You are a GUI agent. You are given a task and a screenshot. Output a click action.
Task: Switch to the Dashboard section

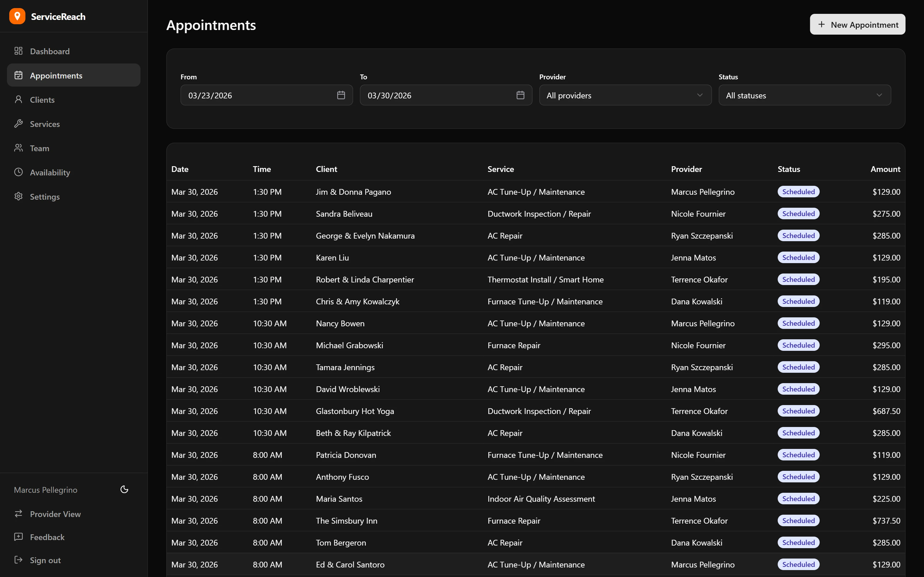(x=50, y=51)
